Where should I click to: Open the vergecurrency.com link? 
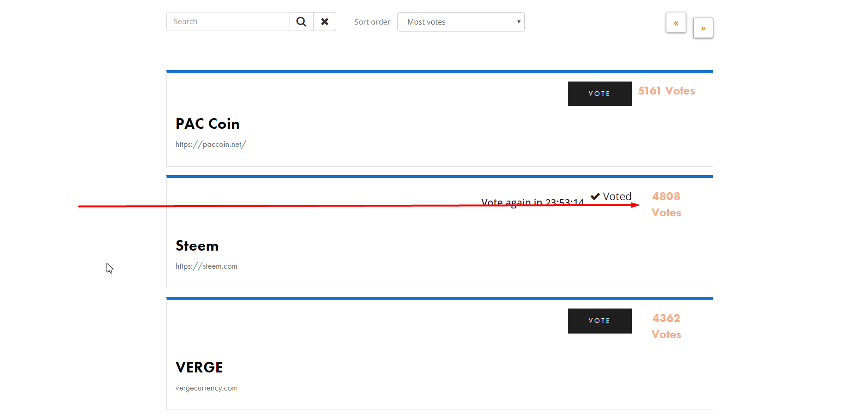click(207, 388)
